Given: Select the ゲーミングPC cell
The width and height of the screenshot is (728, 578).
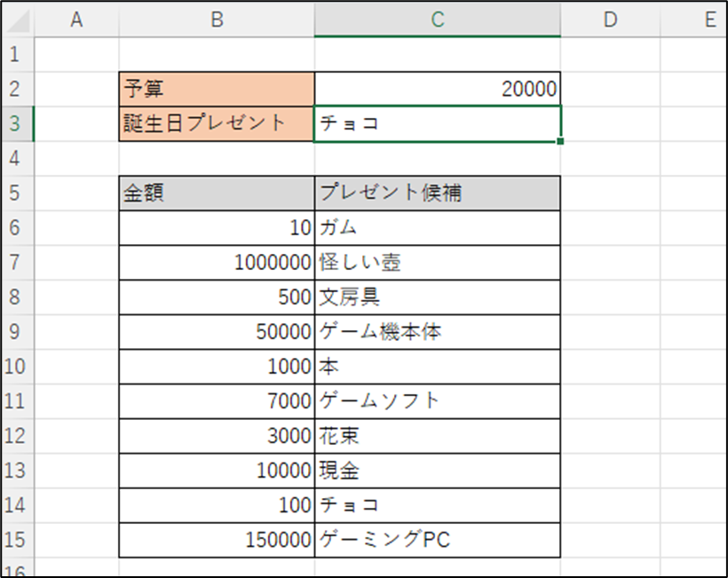Looking at the screenshot, I should click(x=438, y=540).
